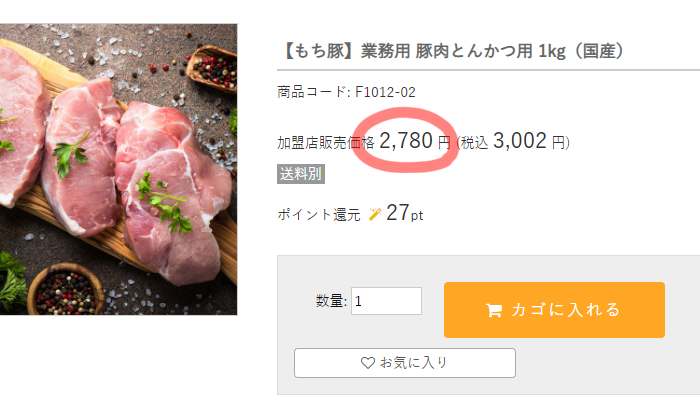Click the heart icon beside お気に入り
Viewport: 700px width, 420px height.
click(x=367, y=363)
